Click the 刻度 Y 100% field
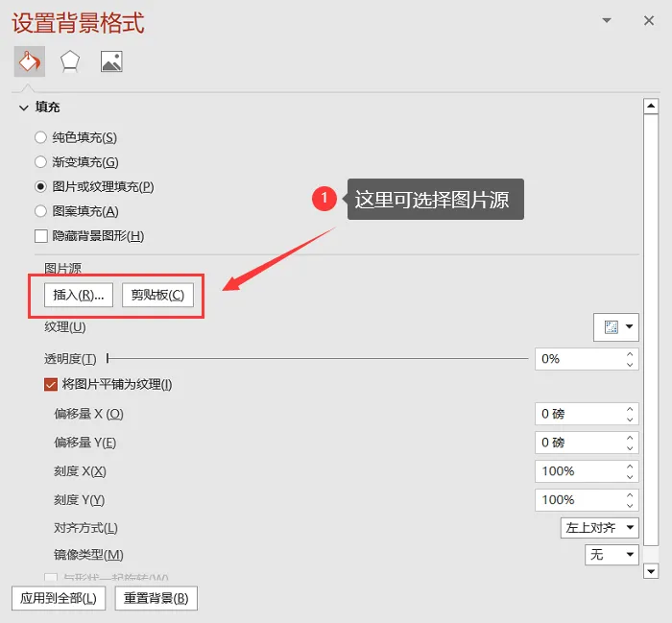The width and height of the screenshot is (672, 623). [579, 500]
